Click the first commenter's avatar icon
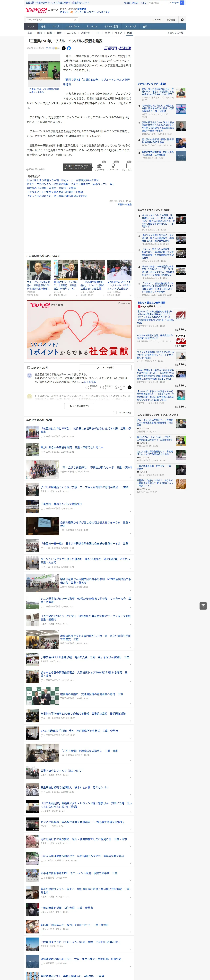 (29, 376)
